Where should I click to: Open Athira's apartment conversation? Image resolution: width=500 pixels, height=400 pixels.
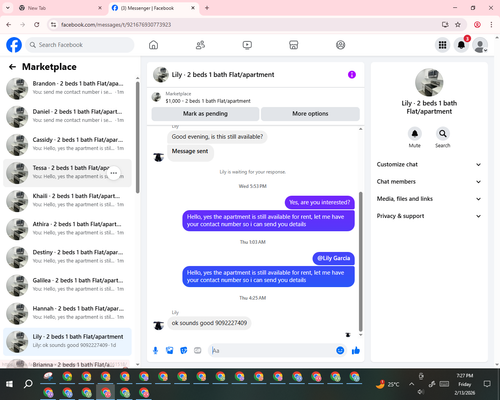67,229
